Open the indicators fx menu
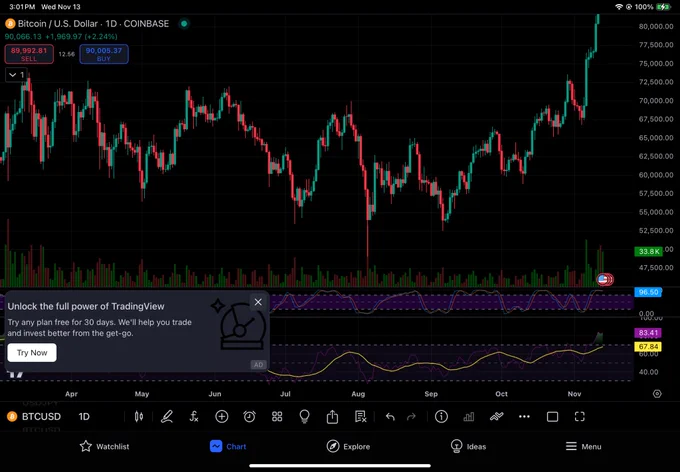The height and width of the screenshot is (472, 680). (194, 417)
